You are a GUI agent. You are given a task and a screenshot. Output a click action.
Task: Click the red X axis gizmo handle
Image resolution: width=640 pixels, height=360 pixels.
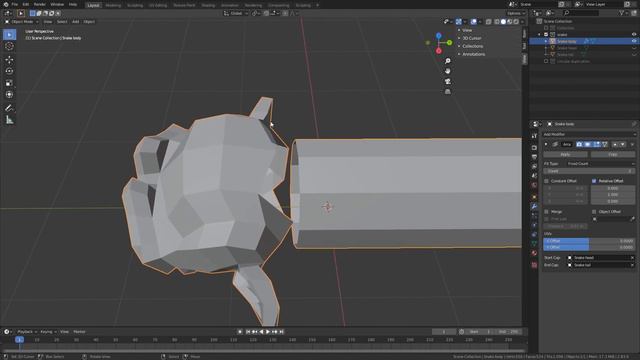click(439, 51)
